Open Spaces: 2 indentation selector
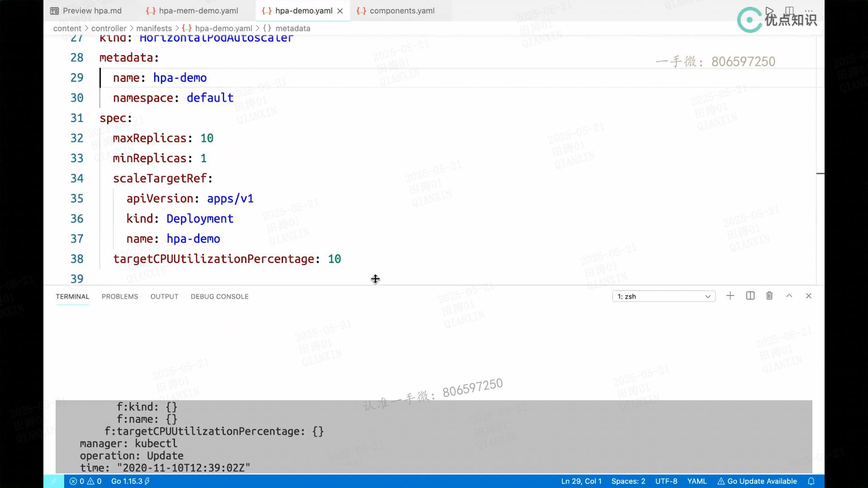 (628, 481)
